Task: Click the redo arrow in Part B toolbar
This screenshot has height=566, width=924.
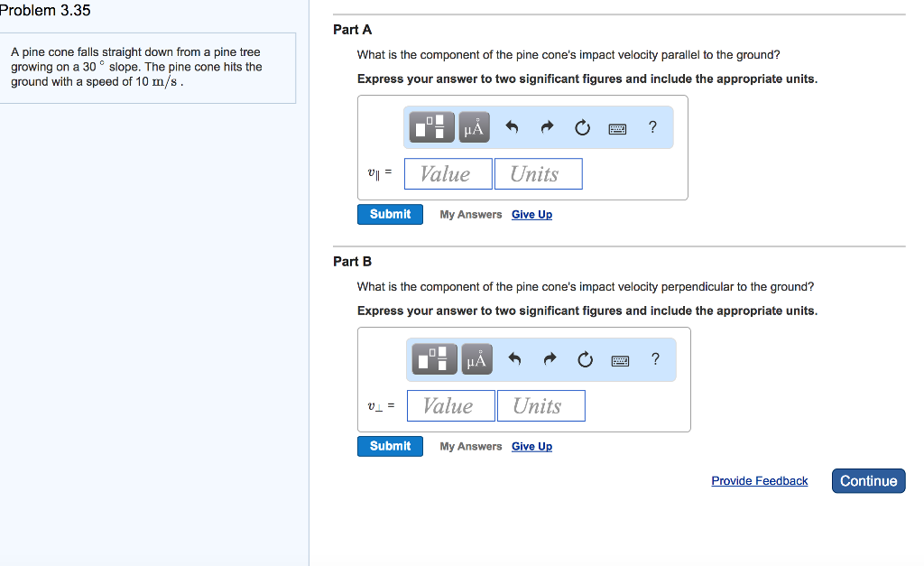Action: coord(550,359)
